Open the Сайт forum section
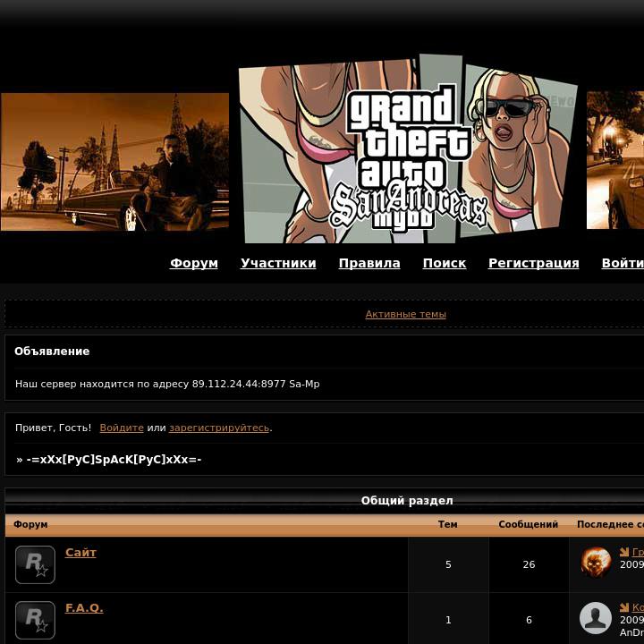This screenshot has height=644, width=644. tap(80, 553)
